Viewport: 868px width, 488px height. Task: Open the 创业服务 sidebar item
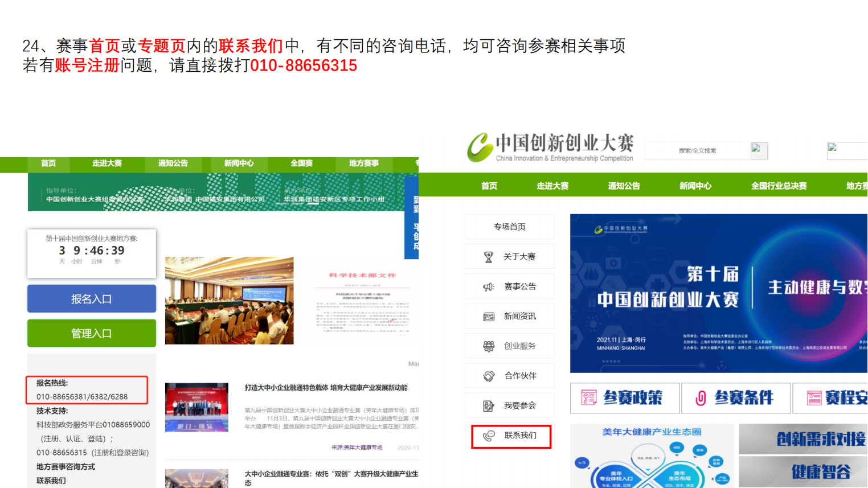click(510, 346)
